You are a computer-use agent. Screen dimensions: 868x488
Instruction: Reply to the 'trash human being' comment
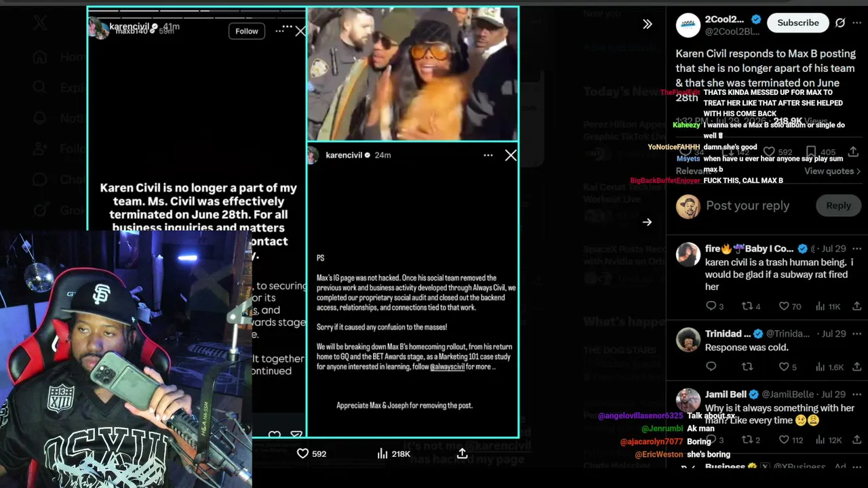point(711,306)
